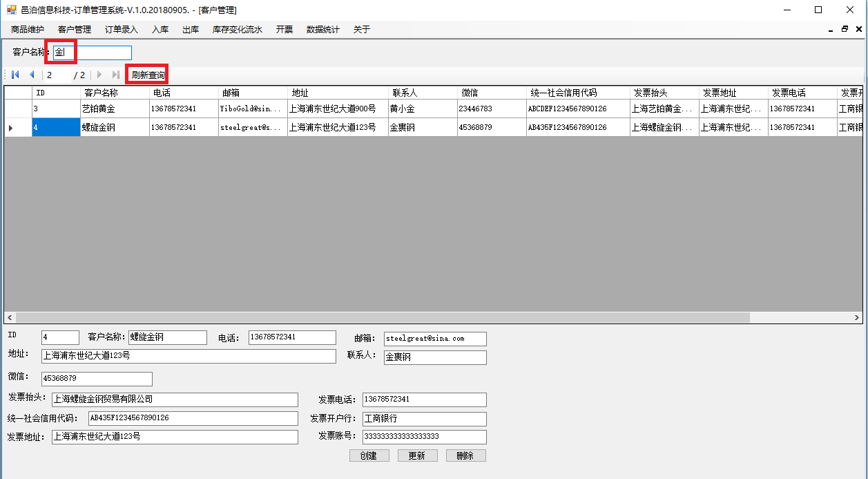This screenshot has height=479, width=868.
Task: Click the 创建 button
Action: 369,455
